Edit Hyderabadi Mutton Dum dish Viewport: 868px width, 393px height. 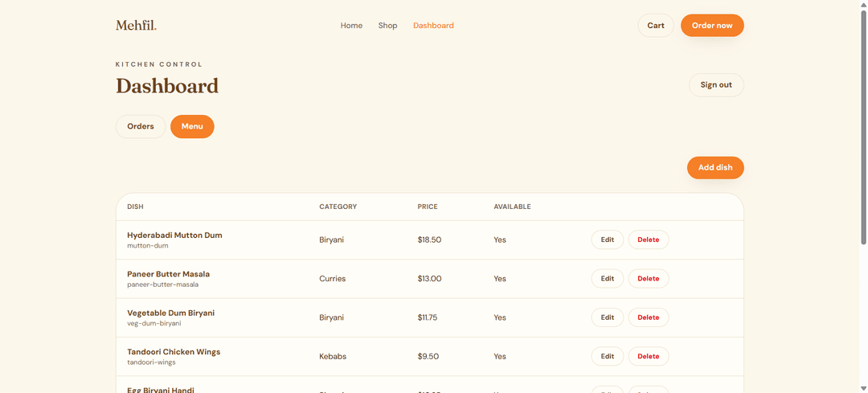pyautogui.click(x=608, y=239)
